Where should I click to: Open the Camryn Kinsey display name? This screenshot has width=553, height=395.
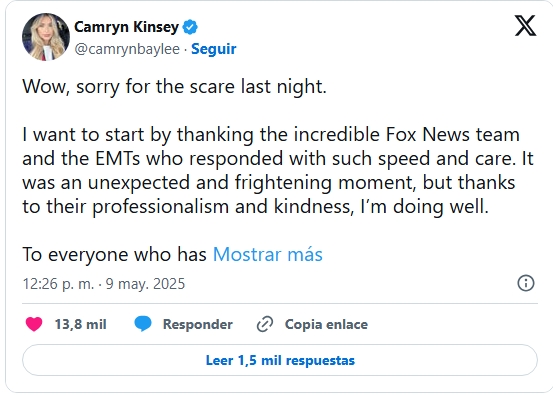pyautogui.click(x=126, y=27)
